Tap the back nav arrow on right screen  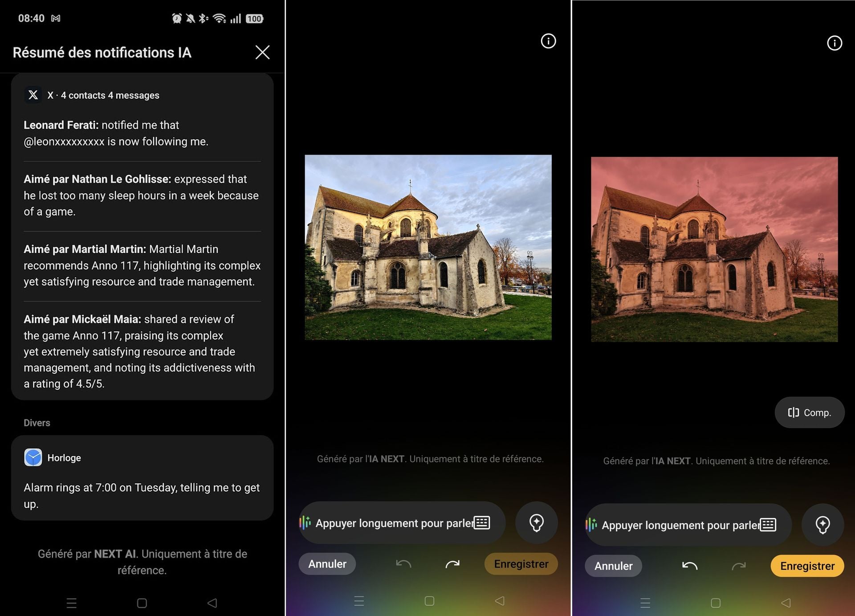pos(786,603)
